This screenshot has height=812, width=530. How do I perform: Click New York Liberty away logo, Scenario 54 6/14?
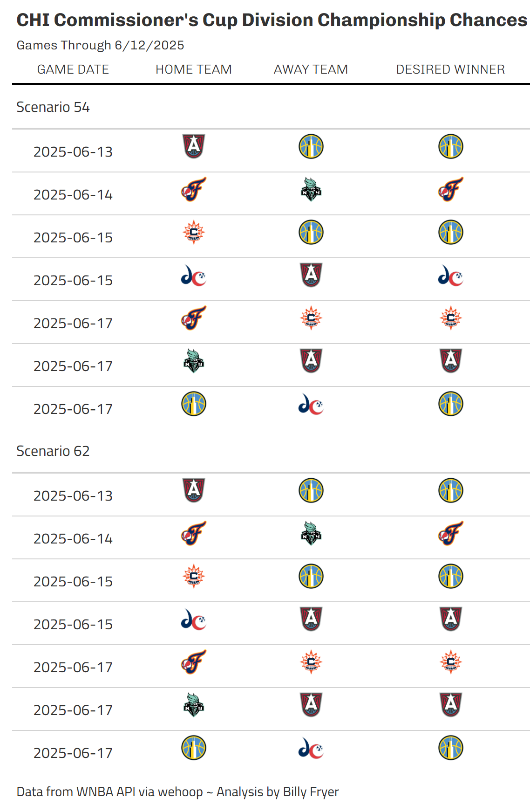point(311,189)
